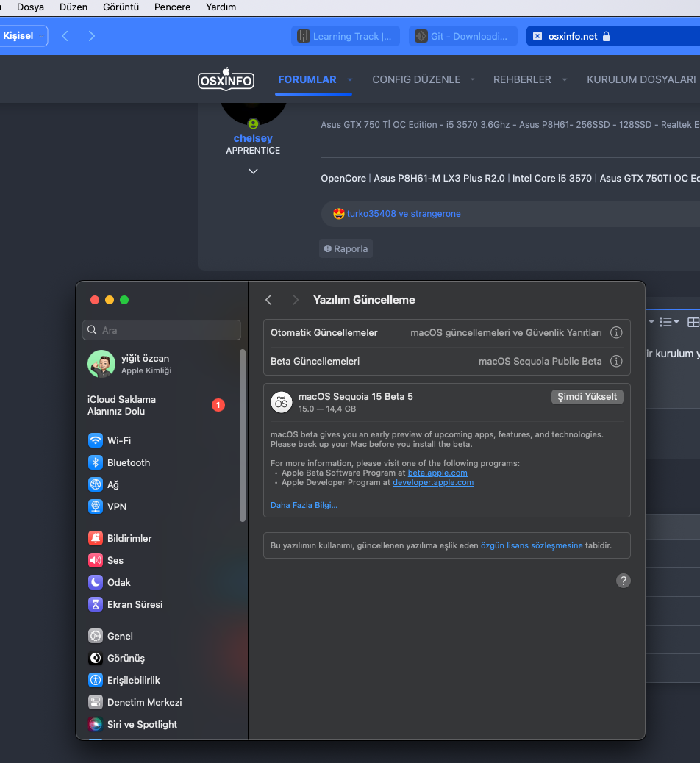Open the beta.apple.com link

pos(438,473)
